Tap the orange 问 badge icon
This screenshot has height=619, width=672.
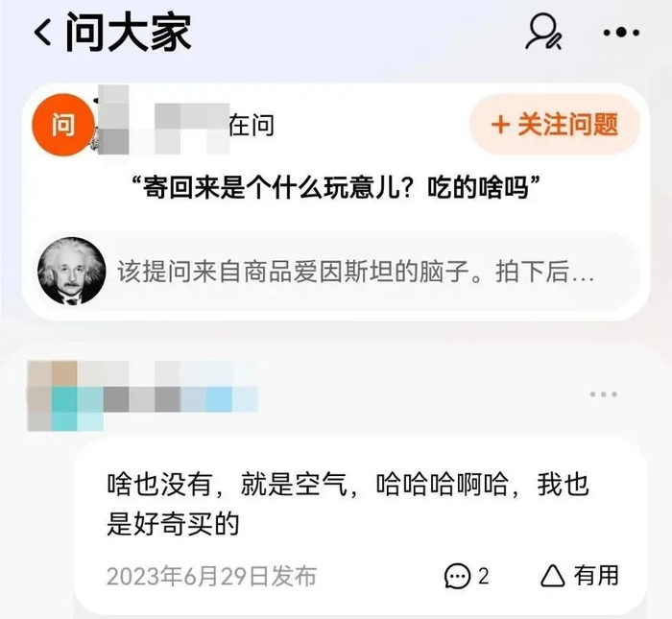click(63, 125)
